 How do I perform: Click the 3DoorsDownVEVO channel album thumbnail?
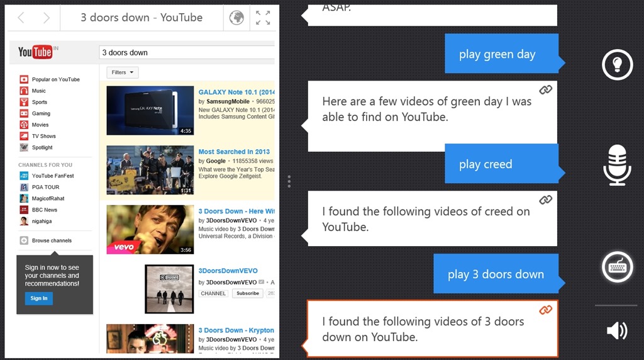coord(169,289)
